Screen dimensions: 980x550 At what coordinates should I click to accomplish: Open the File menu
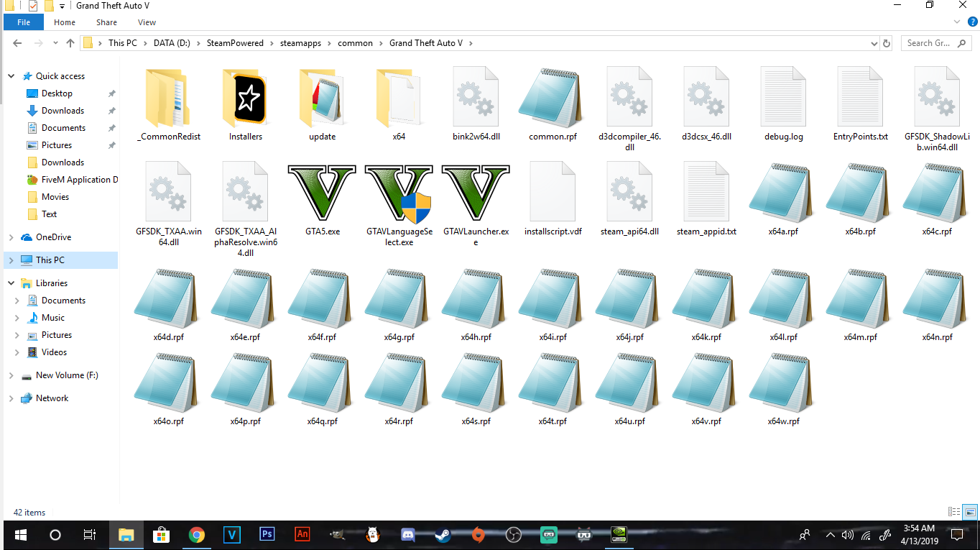click(x=24, y=22)
